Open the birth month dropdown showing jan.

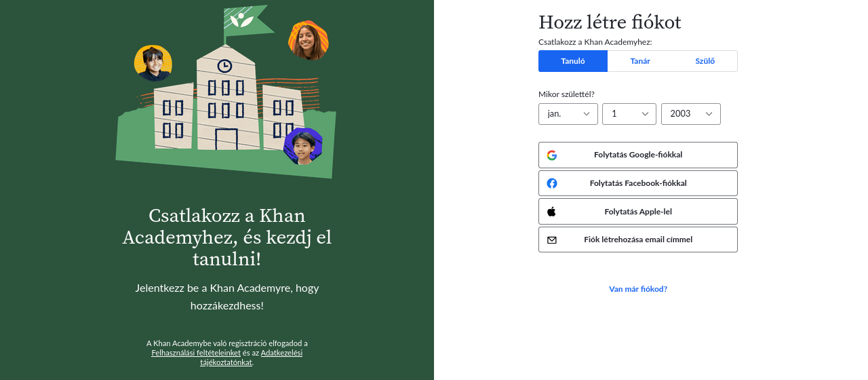click(x=568, y=114)
